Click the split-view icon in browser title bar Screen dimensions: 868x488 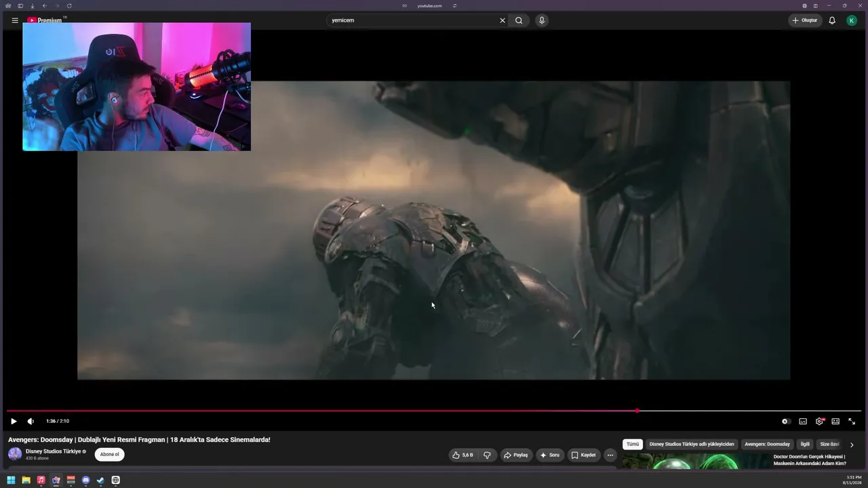point(816,5)
